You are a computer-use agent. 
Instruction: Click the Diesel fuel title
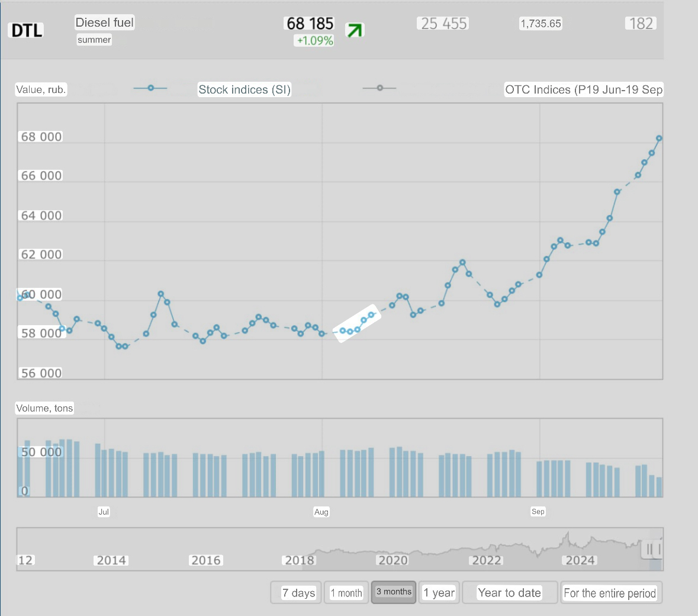pos(104,23)
